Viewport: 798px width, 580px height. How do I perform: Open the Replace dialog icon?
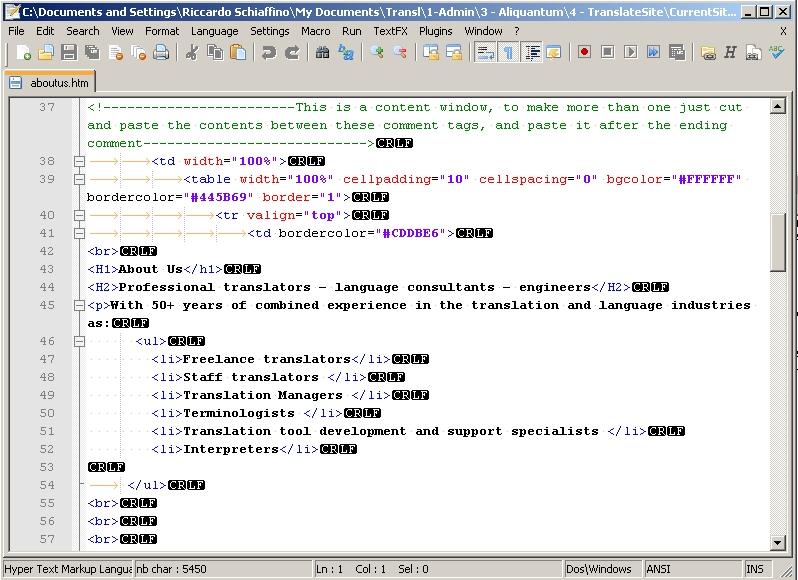(346, 52)
